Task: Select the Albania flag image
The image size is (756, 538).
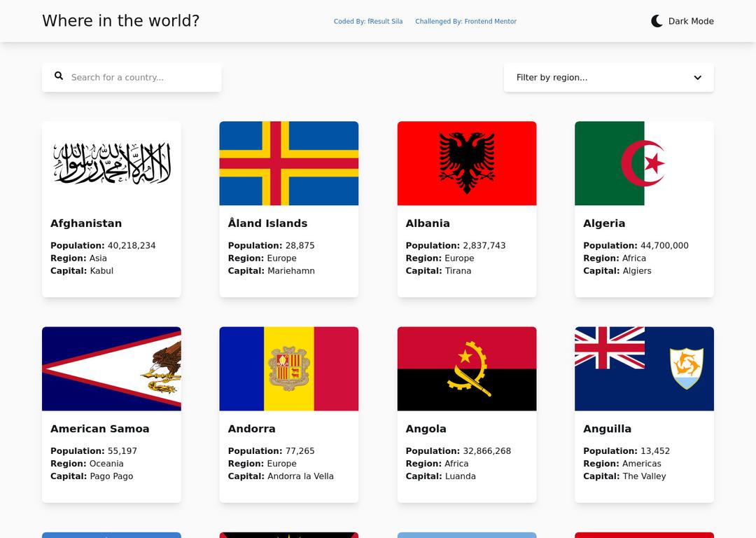Action: point(466,163)
